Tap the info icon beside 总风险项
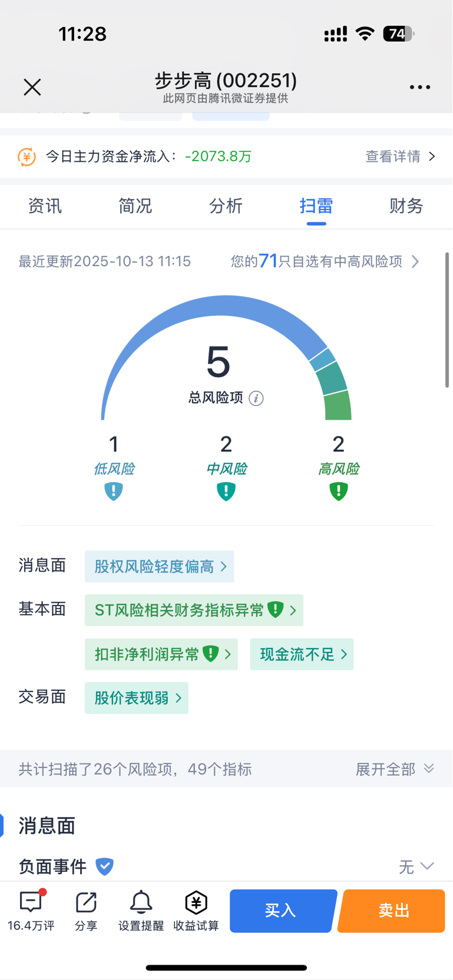Screen dimensions: 453x980 coord(256,398)
